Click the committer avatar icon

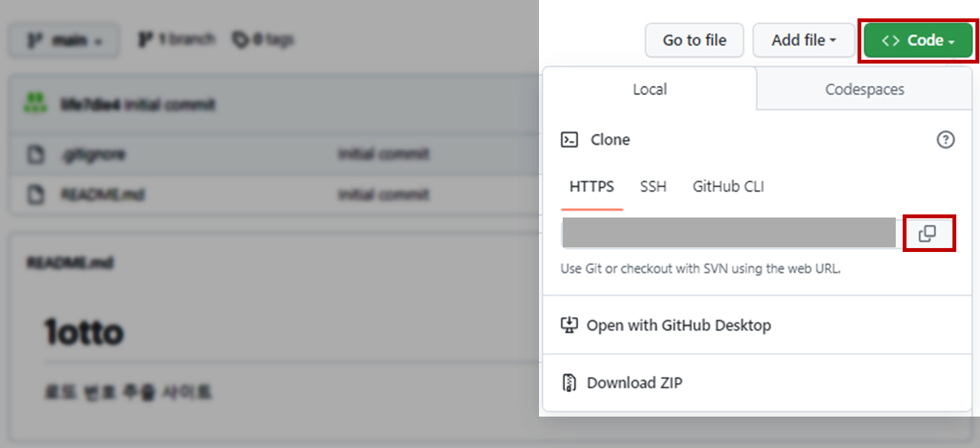click(x=36, y=104)
